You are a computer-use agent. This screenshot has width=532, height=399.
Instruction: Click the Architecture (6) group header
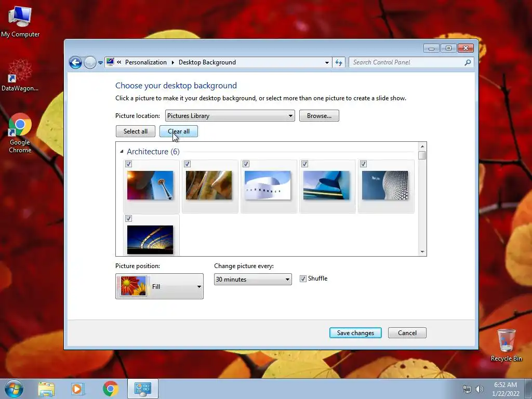tap(153, 152)
